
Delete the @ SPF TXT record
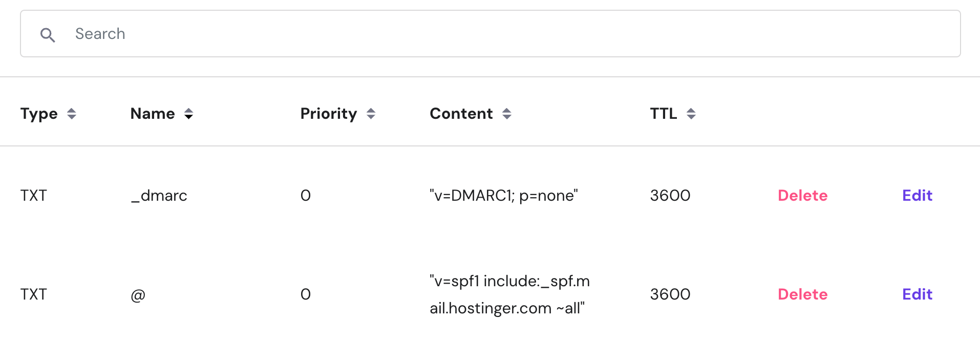(x=802, y=294)
